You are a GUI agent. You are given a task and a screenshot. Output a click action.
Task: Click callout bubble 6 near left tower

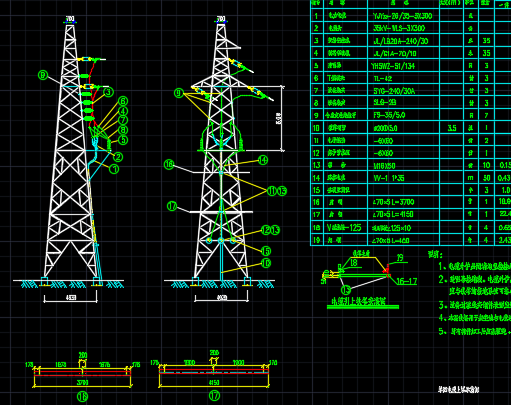tap(123, 101)
